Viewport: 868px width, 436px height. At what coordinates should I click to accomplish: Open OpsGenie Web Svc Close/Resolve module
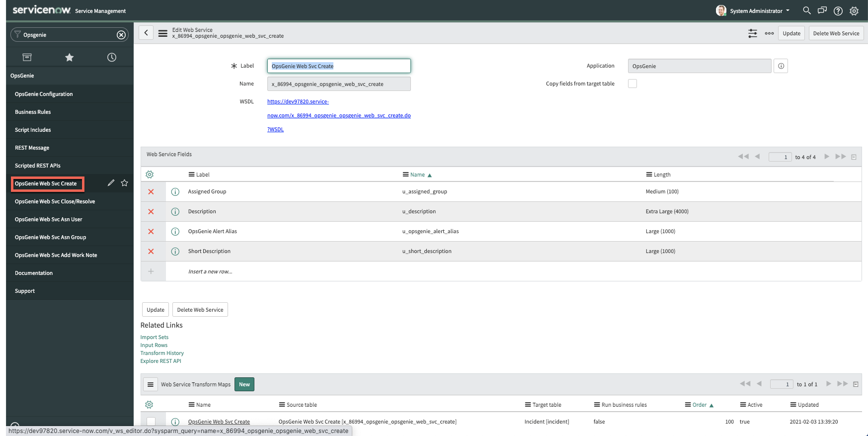pos(55,201)
